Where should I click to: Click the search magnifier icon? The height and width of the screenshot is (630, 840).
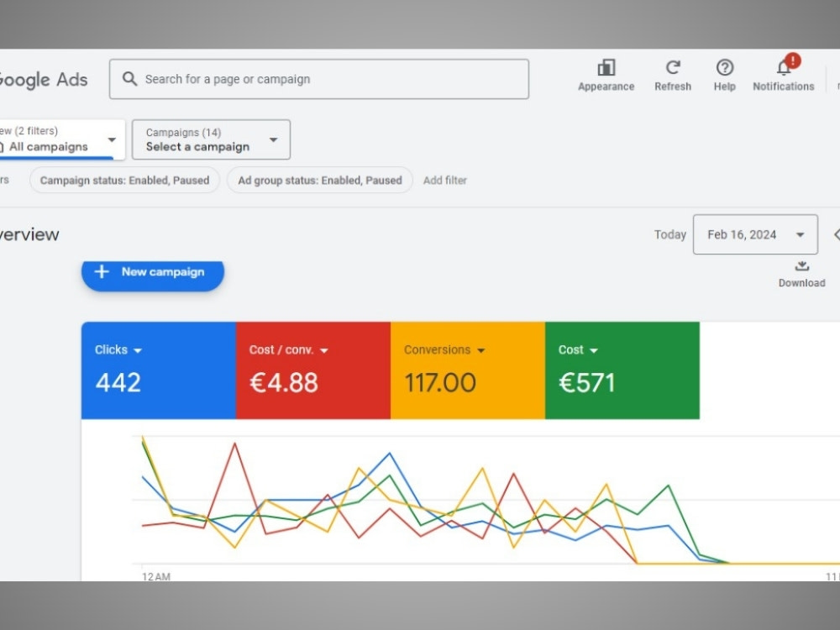coord(129,79)
